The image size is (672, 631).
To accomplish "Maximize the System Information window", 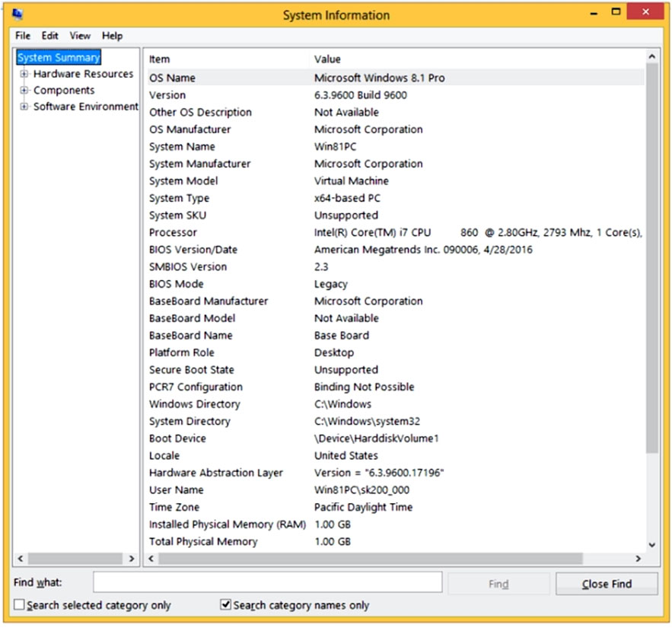I will tap(616, 12).
